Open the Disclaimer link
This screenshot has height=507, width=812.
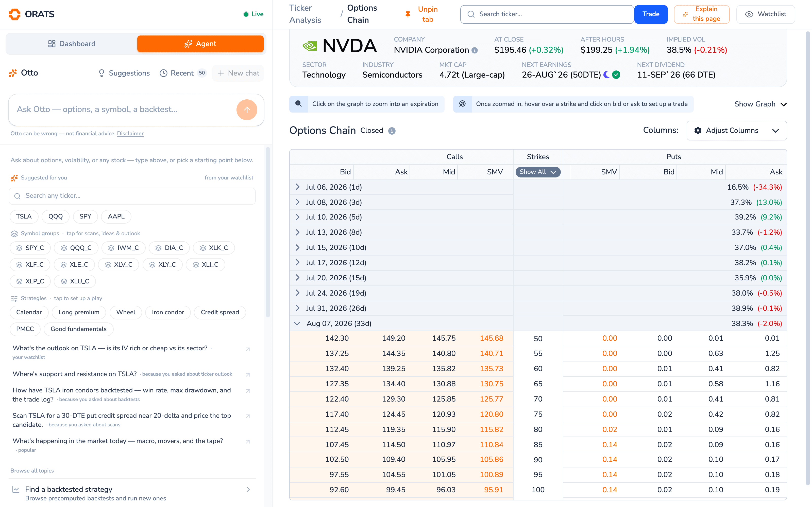[130, 133]
